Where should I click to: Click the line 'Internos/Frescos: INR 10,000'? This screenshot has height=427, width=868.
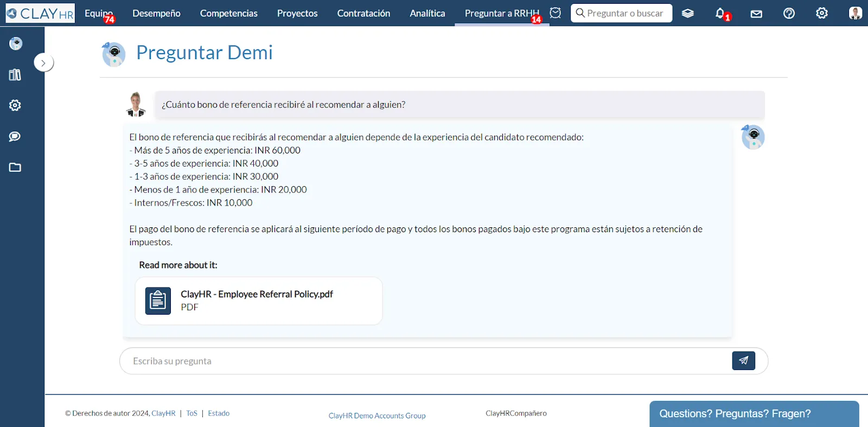pyautogui.click(x=191, y=202)
